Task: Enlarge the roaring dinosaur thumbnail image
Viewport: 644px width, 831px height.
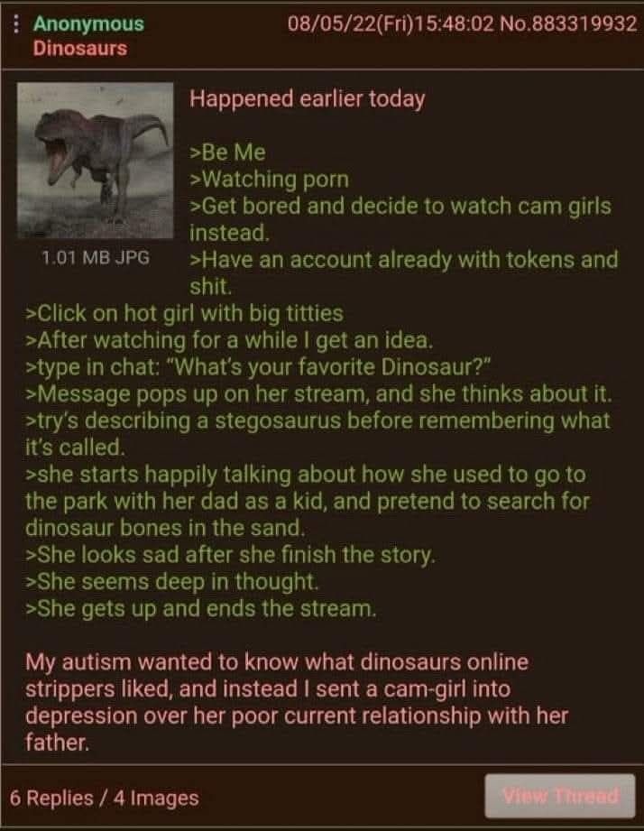Action: pos(96,161)
